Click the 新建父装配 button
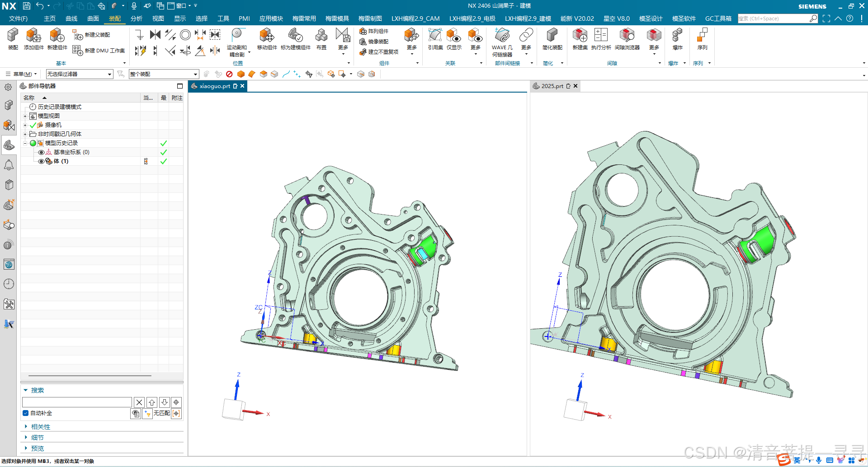Screen dimensions: 868x467 92,35
